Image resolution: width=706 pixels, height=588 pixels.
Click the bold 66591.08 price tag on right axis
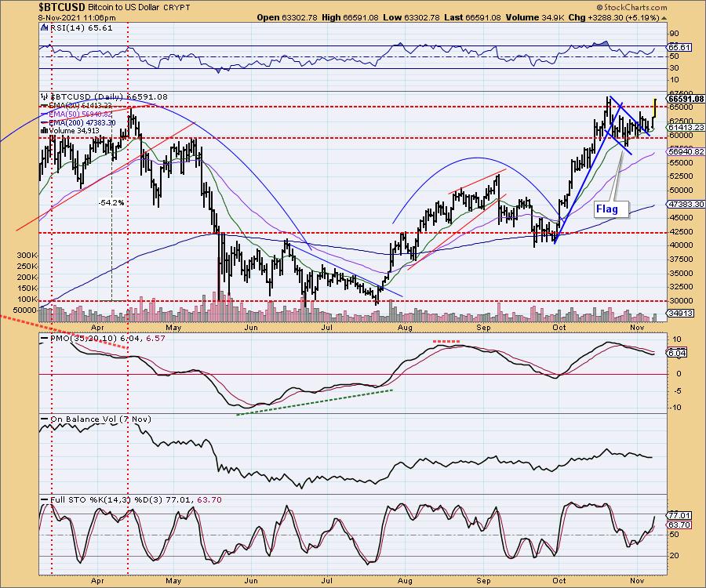[686, 99]
